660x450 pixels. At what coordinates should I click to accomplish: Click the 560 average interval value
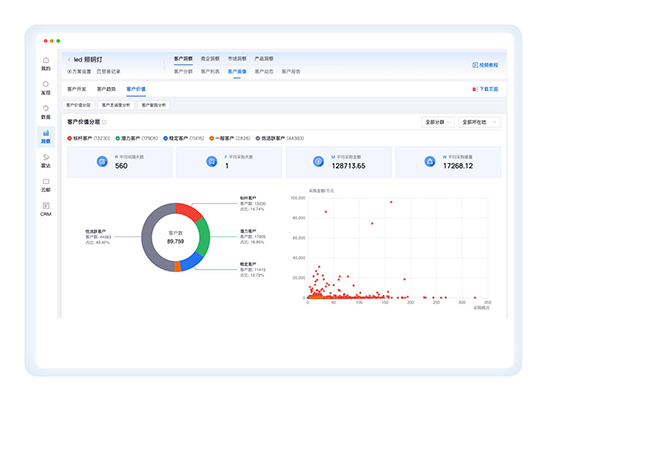click(121, 166)
